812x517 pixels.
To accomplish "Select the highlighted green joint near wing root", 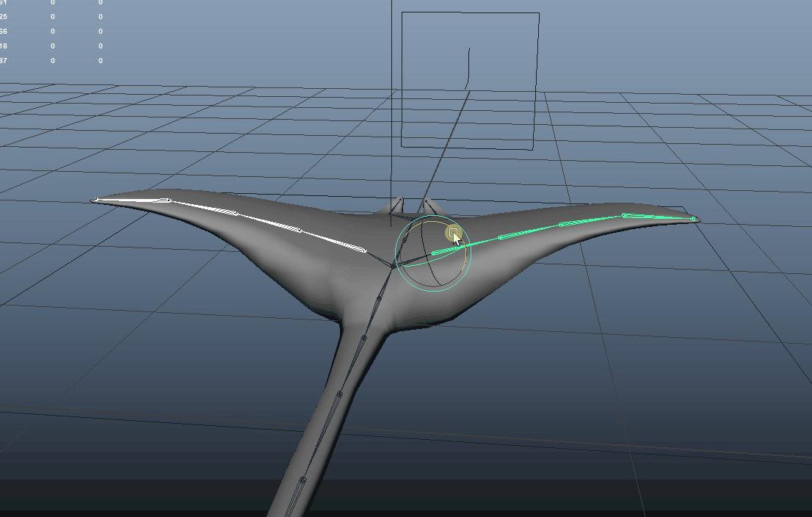I will point(435,253).
